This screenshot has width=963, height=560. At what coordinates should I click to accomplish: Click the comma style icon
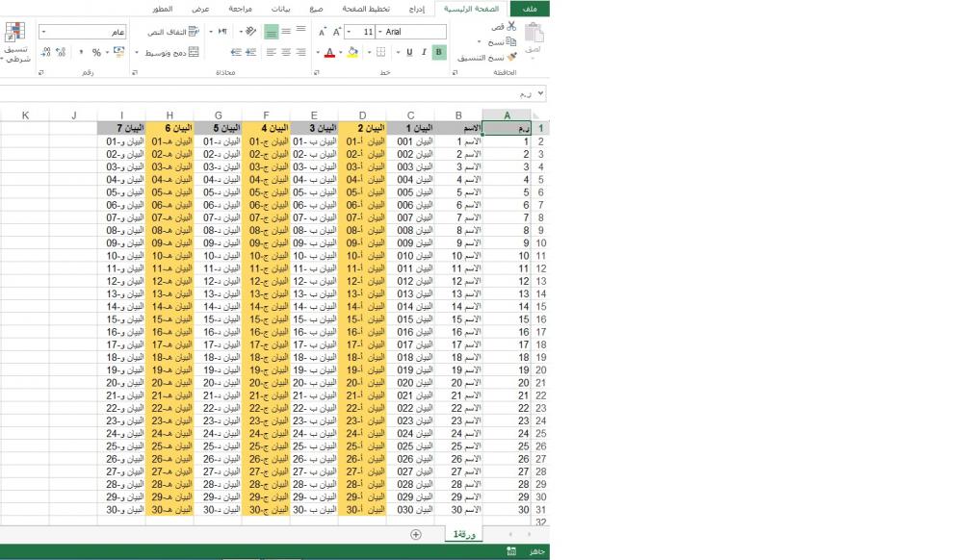tap(81, 52)
